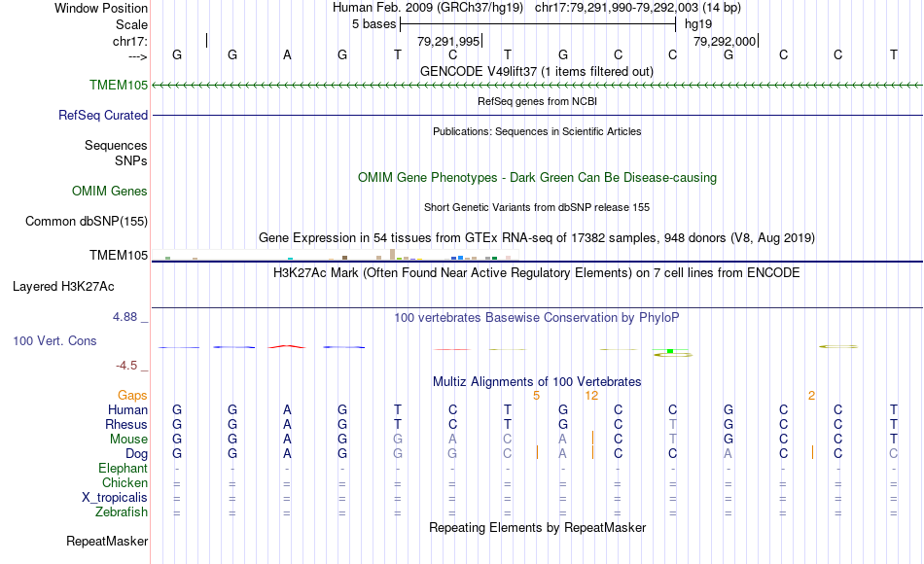This screenshot has width=924, height=564.
Task: Click the green square on the PhyloP track
Action: click(x=670, y=351)
